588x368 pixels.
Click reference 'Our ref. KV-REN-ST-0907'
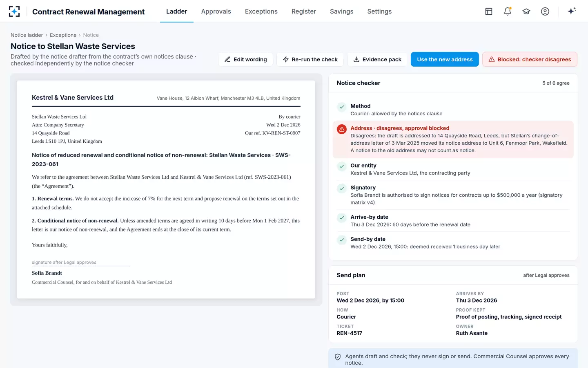tap(272, 133)
